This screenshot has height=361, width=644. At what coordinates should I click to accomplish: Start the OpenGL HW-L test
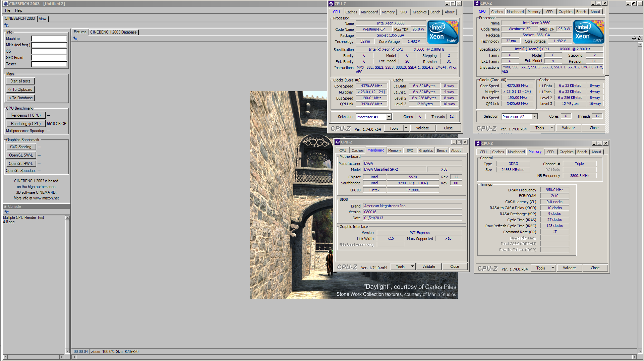pyautogui.click(x=21, y=164)
